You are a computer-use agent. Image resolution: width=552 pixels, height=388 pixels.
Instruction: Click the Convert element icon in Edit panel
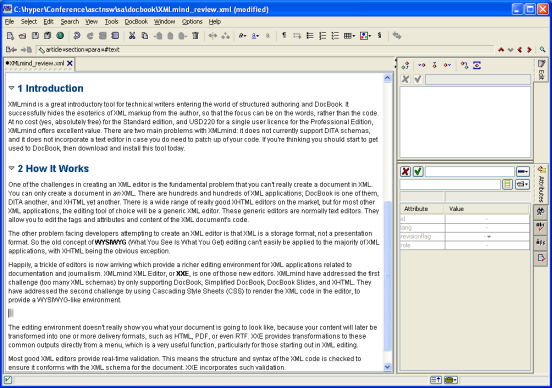click(x=464, y=65)
